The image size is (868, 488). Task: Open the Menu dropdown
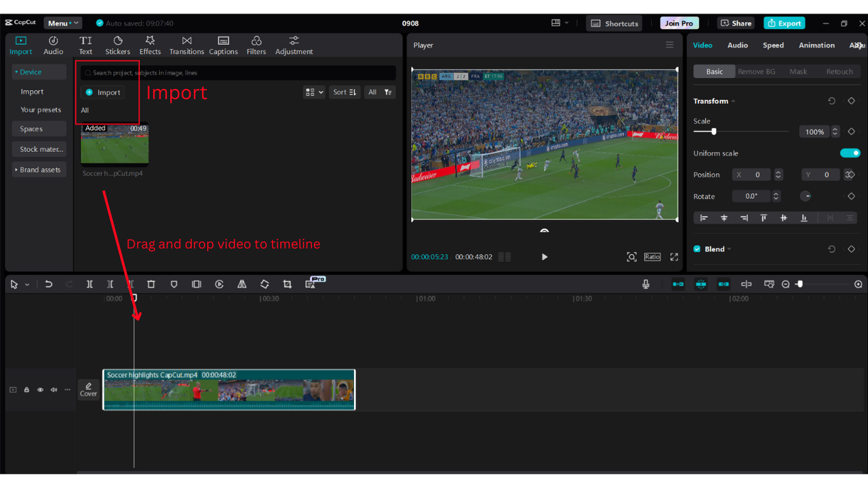(x=62, y=23)
